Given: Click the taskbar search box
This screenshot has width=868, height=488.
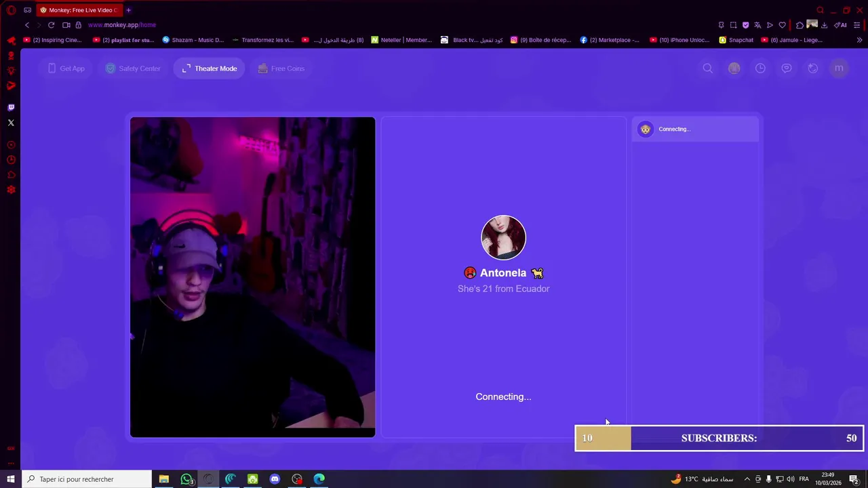Looking at the screenshot, I should coord(86,479).
